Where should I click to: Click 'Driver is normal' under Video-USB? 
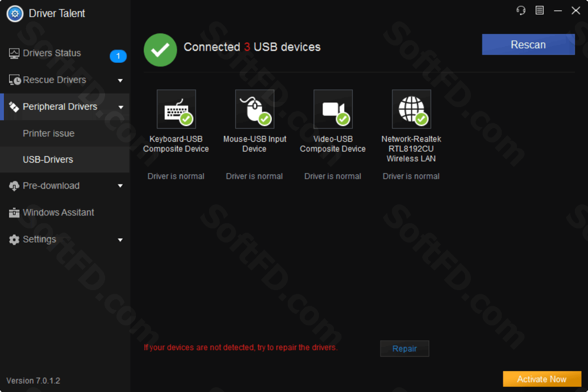(x=332, y=176)
